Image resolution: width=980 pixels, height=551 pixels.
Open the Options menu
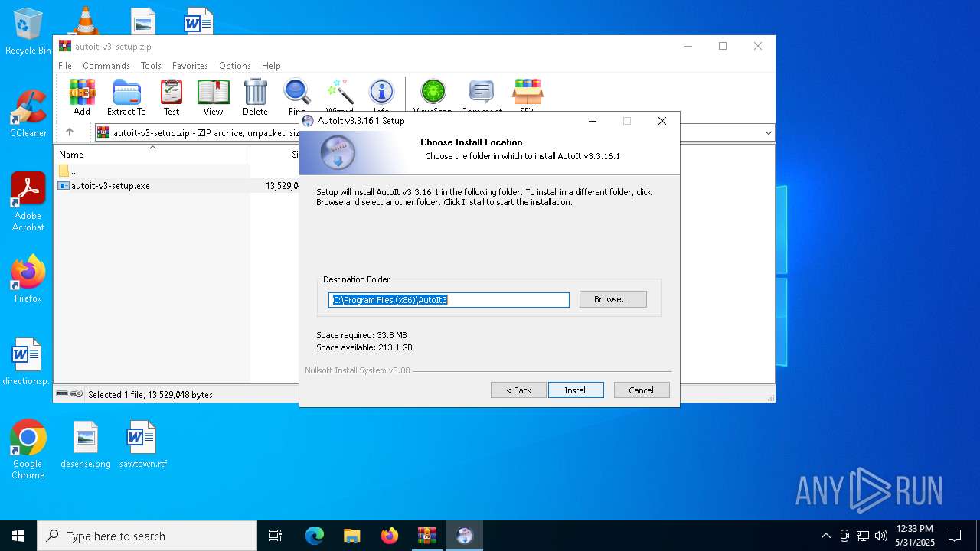(235, 66)
